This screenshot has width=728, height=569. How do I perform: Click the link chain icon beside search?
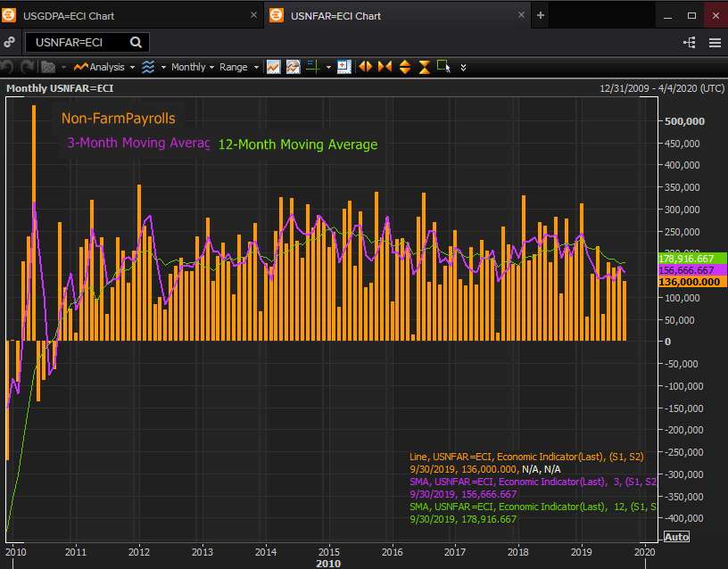(x=10, y=42)
